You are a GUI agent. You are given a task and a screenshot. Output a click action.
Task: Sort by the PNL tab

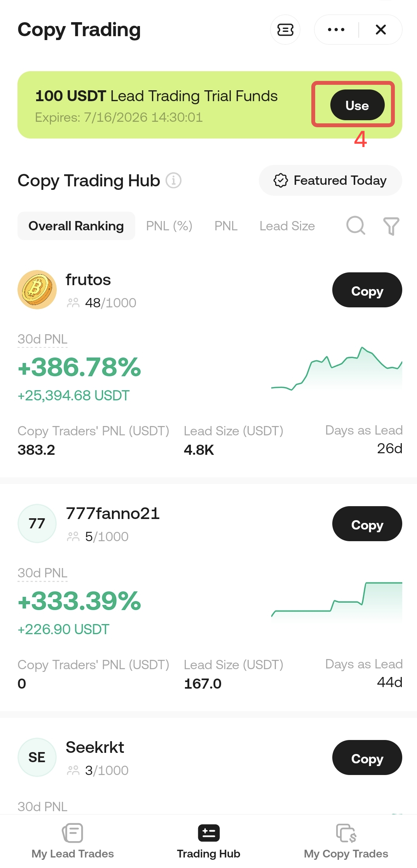pos(226,226)
